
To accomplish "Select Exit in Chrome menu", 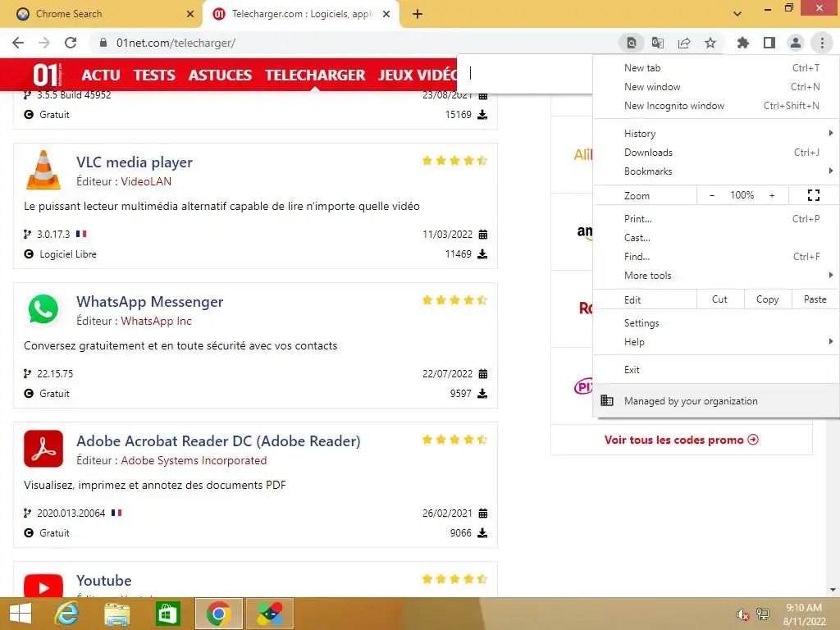I will point(715,370).
